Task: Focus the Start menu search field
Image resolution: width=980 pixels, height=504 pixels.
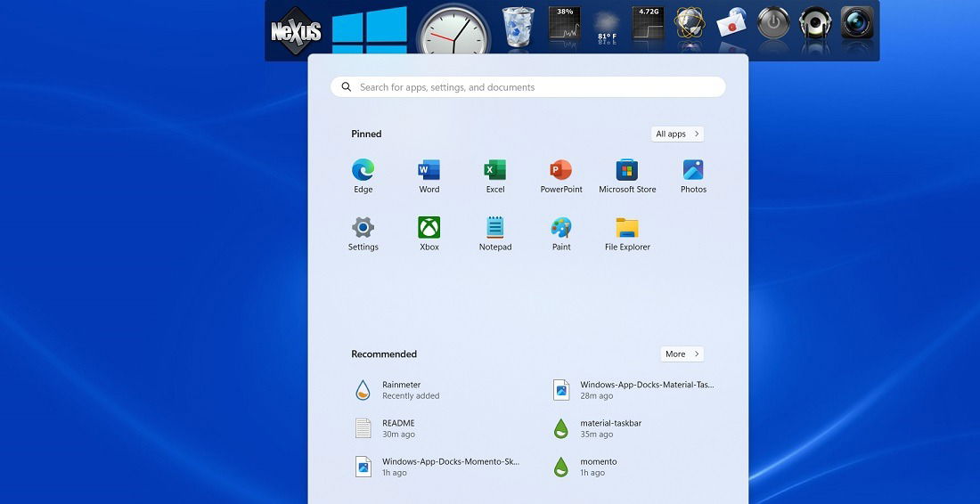Action: click(528, 86)
